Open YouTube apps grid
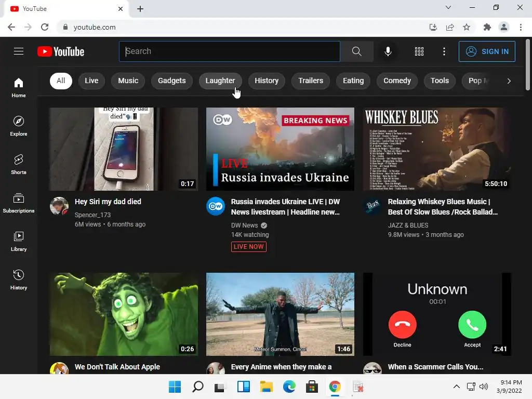The height and width of the screenshot is (399, 532). [419, 51]
